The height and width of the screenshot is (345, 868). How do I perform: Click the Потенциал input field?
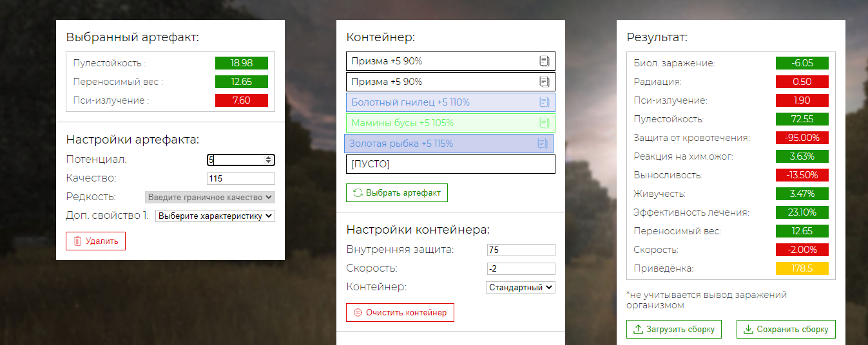(x=241, y=160)
